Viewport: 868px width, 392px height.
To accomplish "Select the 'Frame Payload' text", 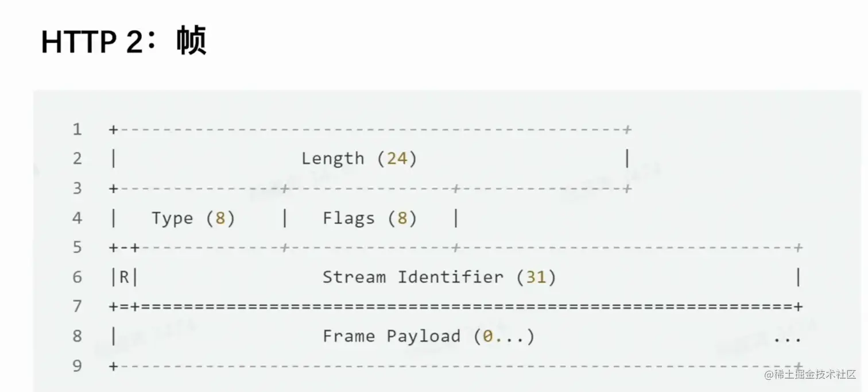I will (x=392, y=336).
